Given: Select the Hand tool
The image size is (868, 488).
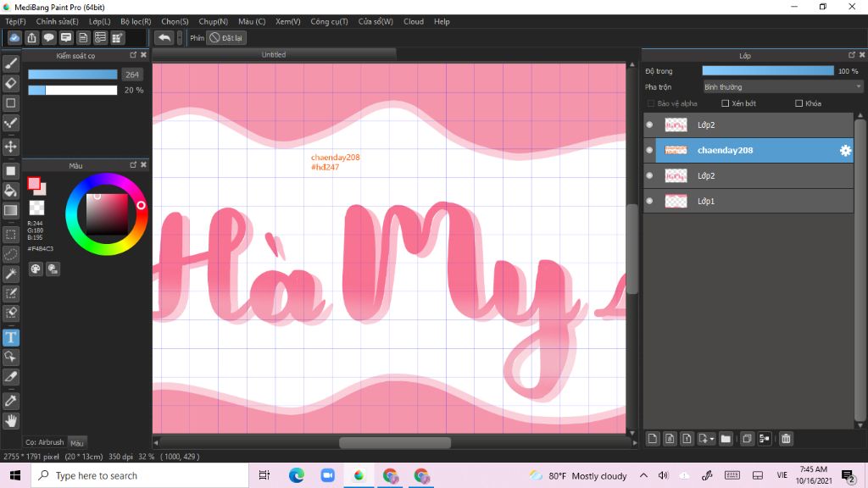Looking at the screenshot, I should tap(10, 421).
